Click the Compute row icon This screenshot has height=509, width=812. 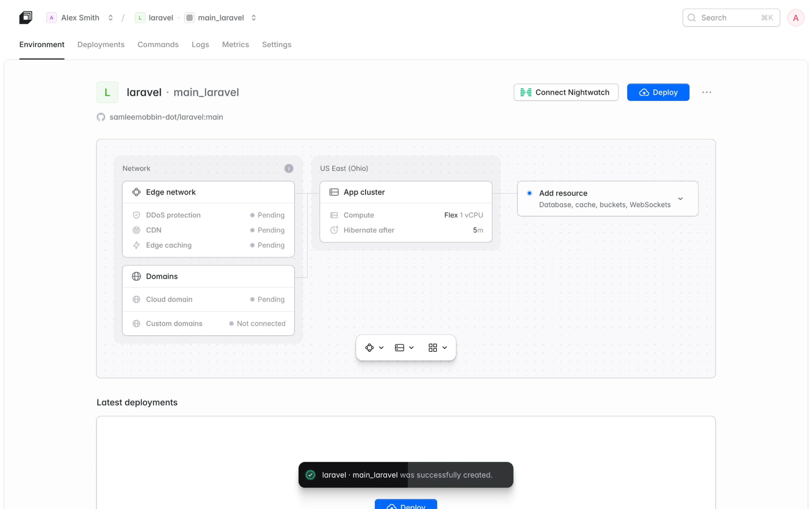click(334, 215)
